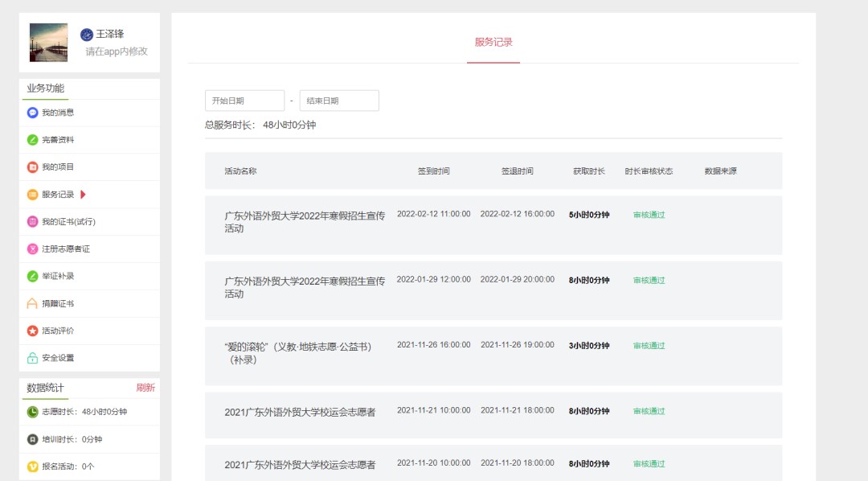Screen dimensions: 868x481
Task: Click the 注册志愿者证 pink icon
Action: point(33,249)
